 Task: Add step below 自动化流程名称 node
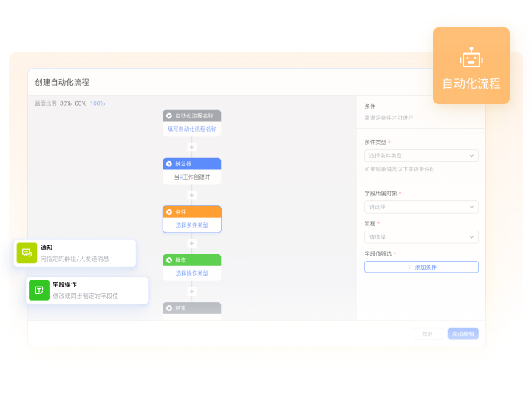coord(192,147)
